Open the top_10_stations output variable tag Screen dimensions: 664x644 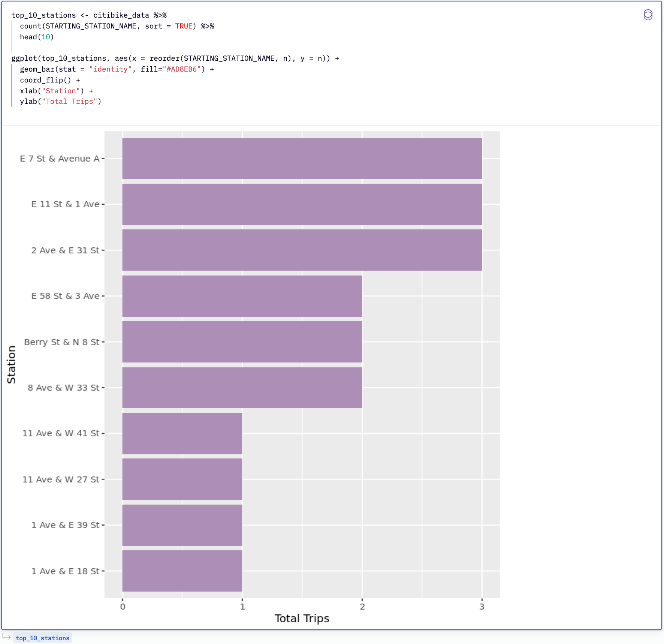point(42,638)
